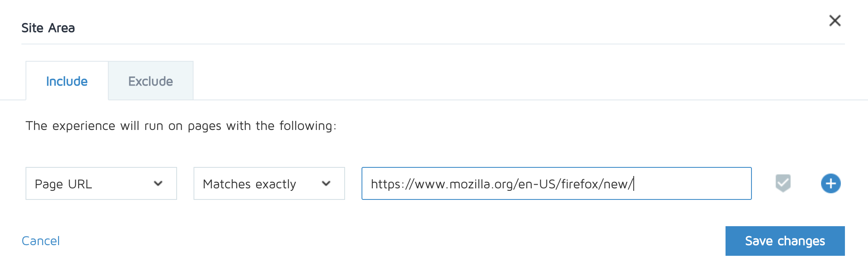Click the chevron arrow beside Matches exactly

coord(326,183)
